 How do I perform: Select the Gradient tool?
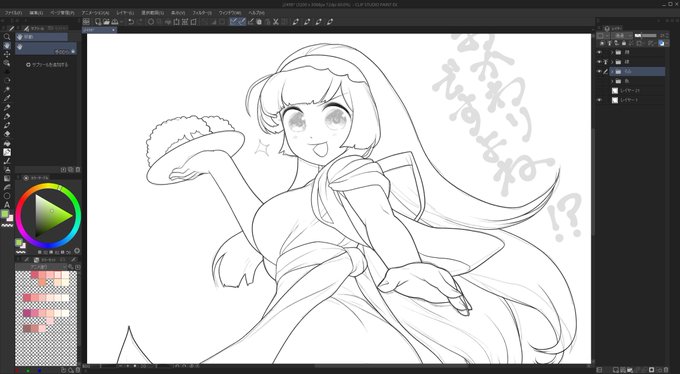pos(7,178)
